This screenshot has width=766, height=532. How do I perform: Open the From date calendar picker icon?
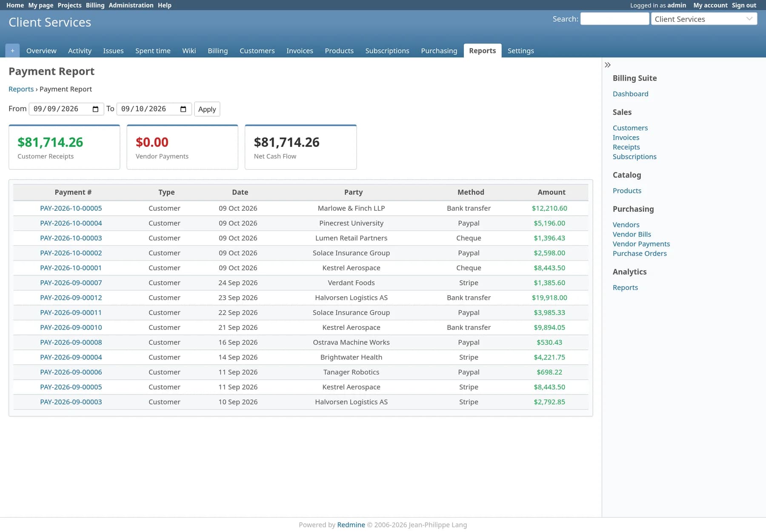coord(95,109)
